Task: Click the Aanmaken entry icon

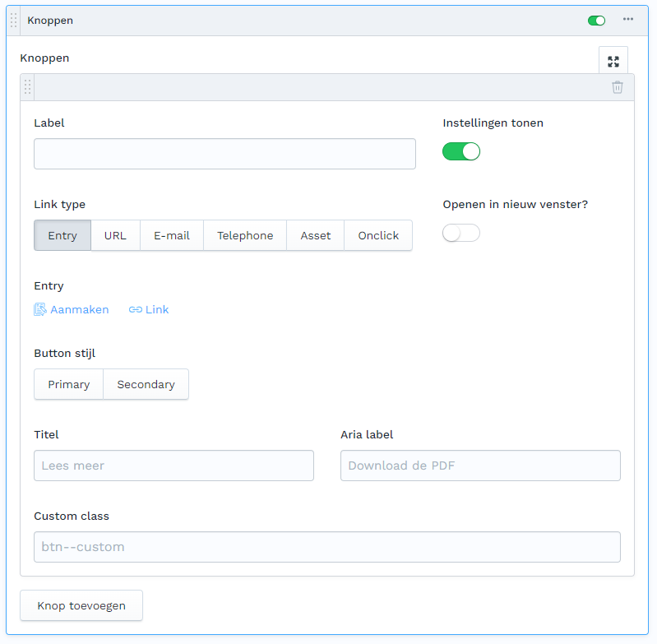Action: click(40, 309)
